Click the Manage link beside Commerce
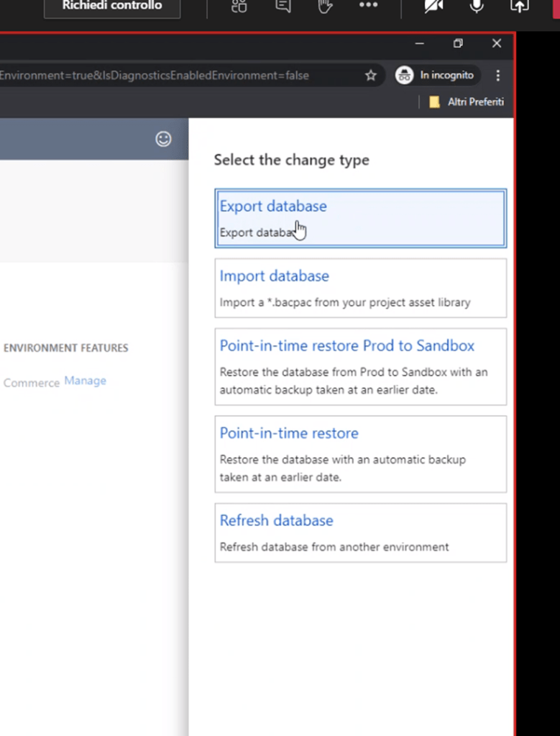 [85, 381]
